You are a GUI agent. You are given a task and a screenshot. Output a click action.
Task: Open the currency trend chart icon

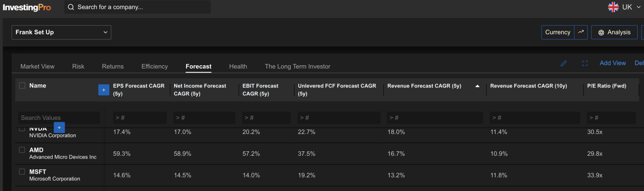(x=581, y=32)
